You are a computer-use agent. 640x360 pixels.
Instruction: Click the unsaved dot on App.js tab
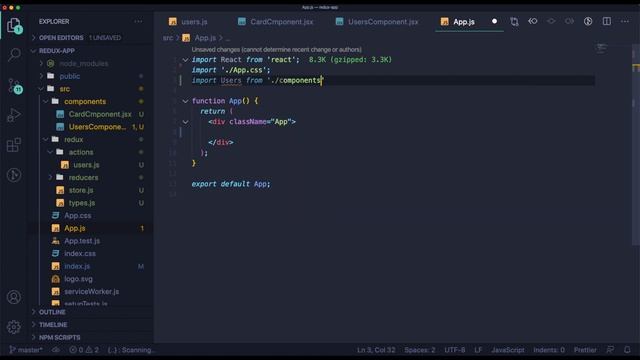click(x=494, y=21)
